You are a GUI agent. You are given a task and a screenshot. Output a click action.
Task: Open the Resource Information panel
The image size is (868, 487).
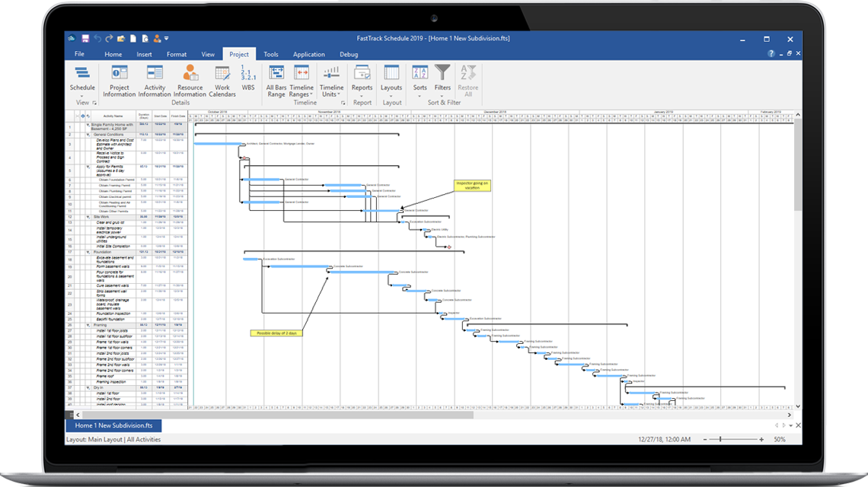coord(190,80)
